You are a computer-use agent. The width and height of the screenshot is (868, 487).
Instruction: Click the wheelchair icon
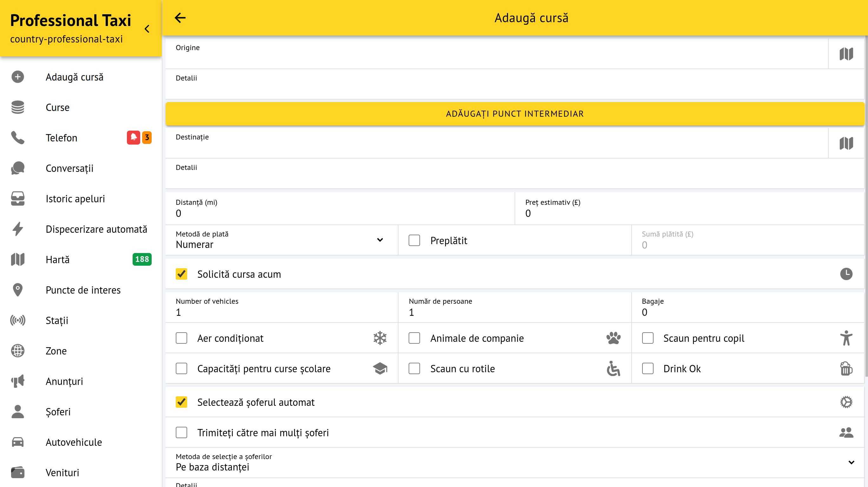(x=613, y=368)
